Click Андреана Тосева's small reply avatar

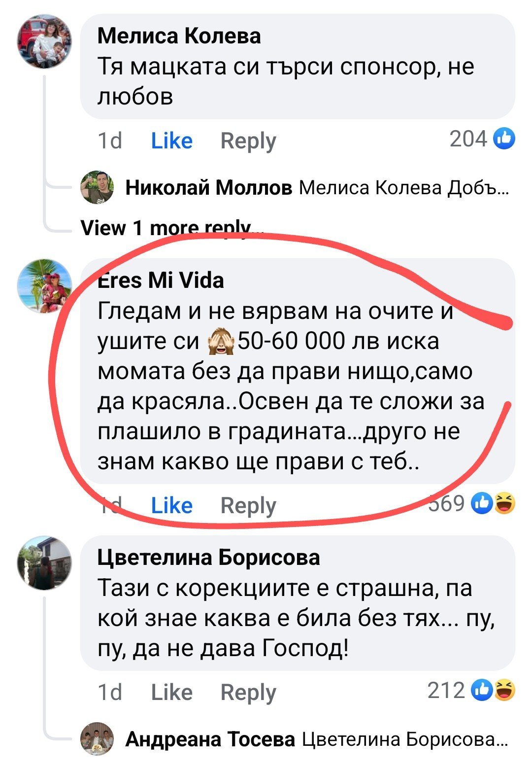coord(97,739)
